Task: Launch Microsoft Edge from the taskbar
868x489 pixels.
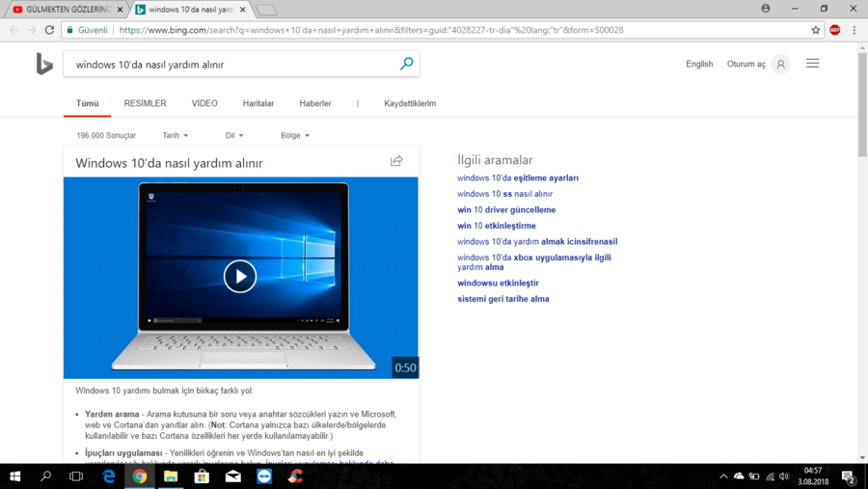Action: tap(108, 476)
